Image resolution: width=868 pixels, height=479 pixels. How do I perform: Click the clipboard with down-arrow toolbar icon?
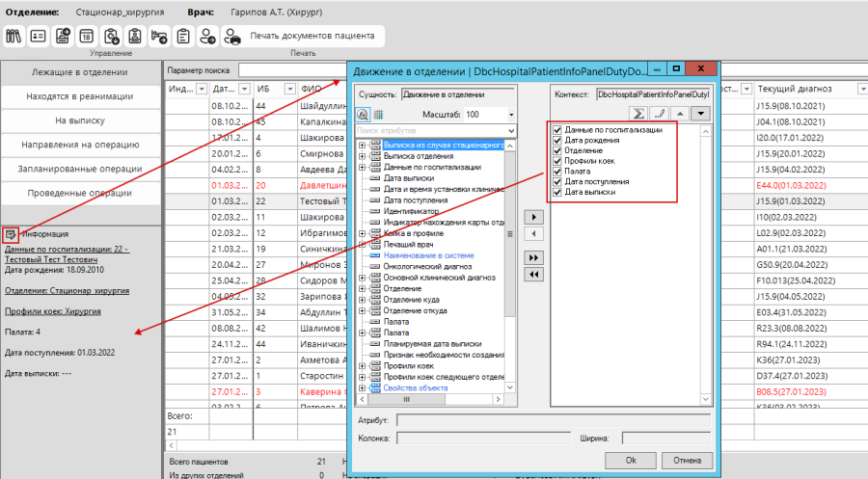[x=111, y=37]
